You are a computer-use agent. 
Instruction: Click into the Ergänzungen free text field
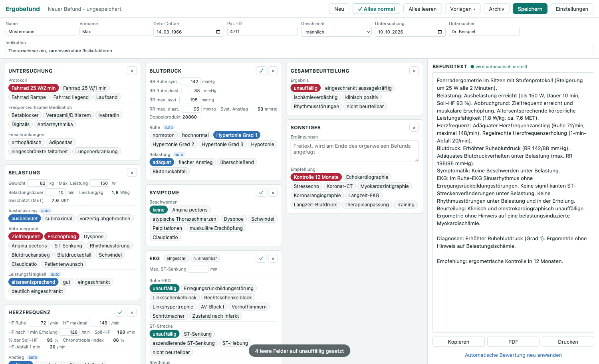(355, 151)
